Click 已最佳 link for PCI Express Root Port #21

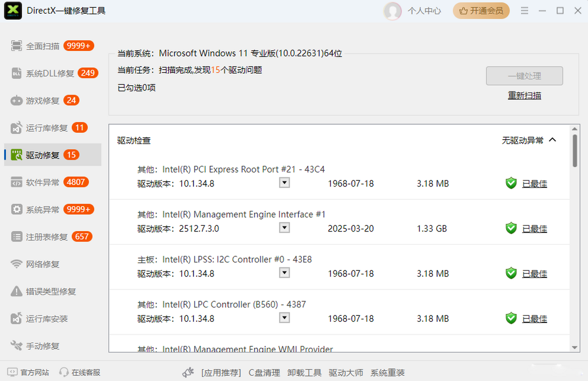pos(535,184)
